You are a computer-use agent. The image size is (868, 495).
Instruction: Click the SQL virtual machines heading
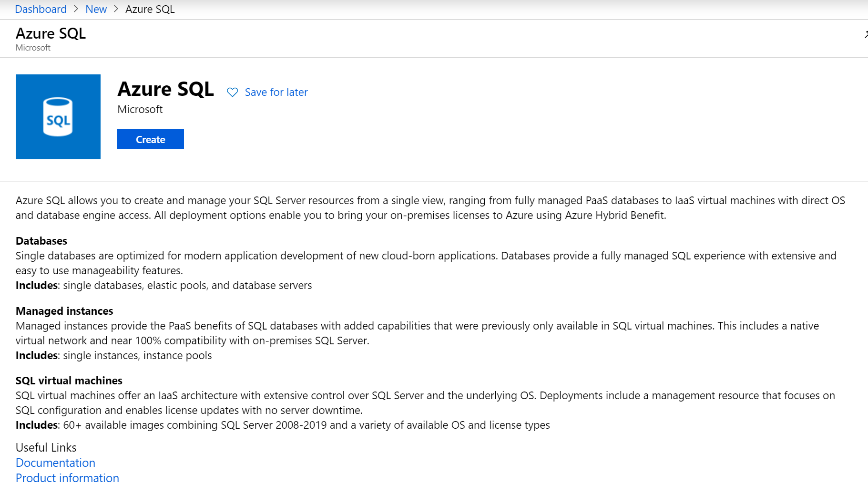[69, 381]
